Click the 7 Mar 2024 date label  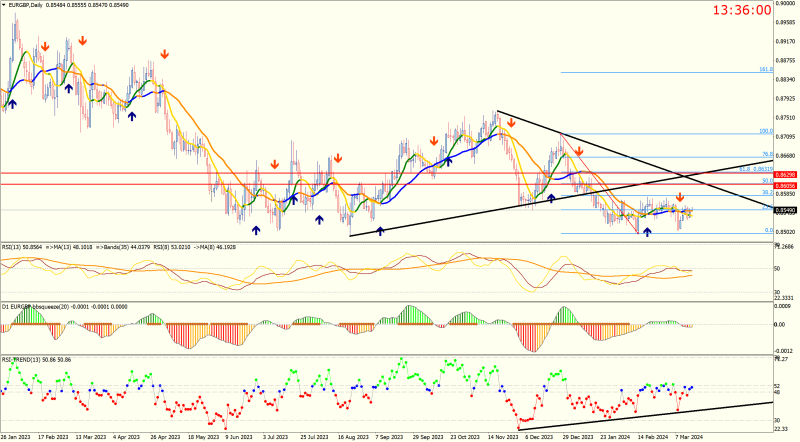[689, 437]
